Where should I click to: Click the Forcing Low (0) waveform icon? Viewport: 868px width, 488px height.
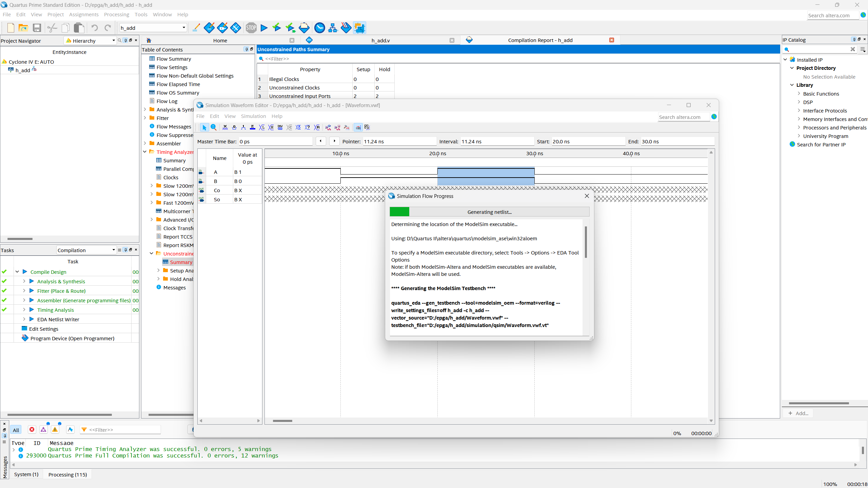[234, 127]
